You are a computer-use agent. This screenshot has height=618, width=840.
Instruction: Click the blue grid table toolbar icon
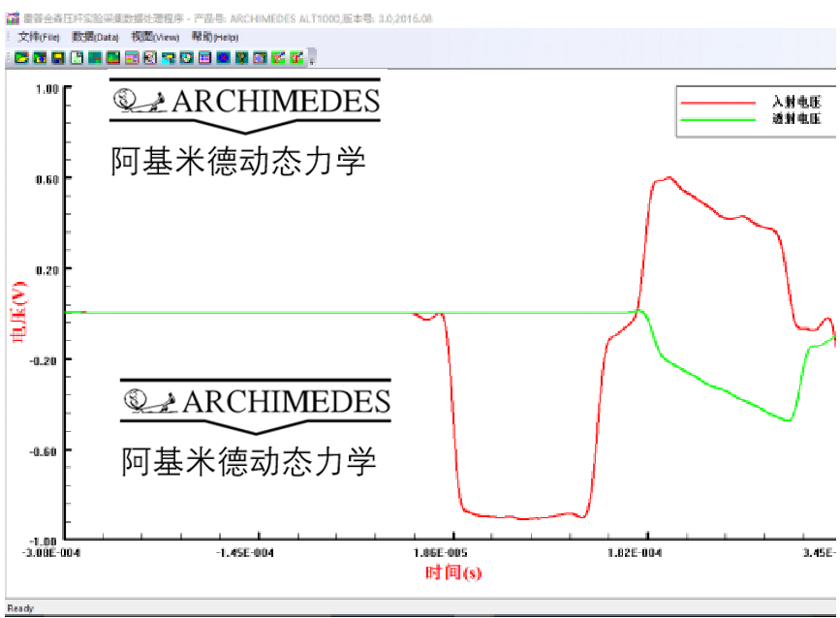click(x=204, y=58)
